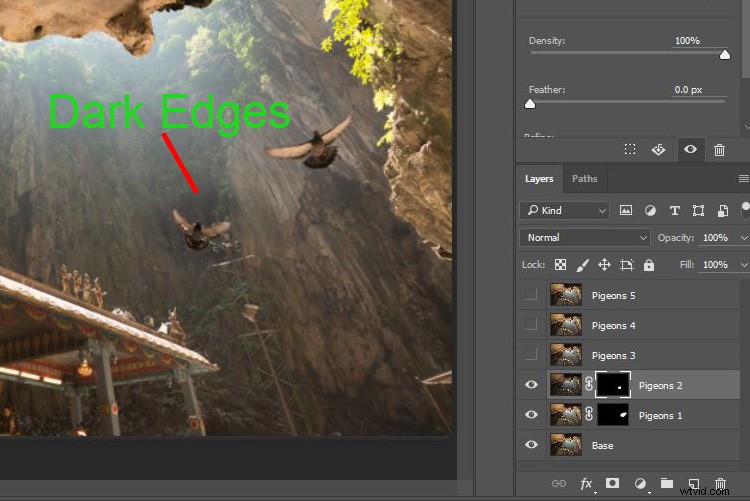Lock transparent pixels checkerboard icon
The height and width of the screenshot is (501, 750).
click(560, 265)
